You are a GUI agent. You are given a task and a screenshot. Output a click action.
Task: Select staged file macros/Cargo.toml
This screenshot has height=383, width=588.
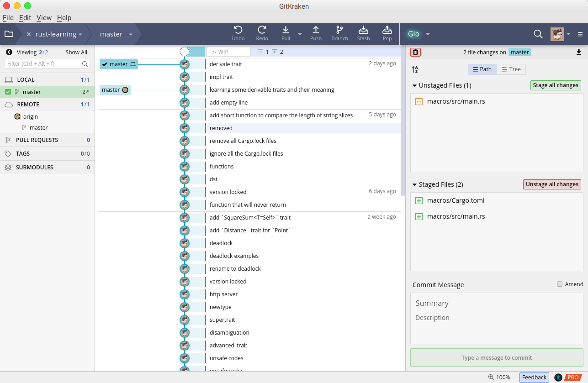(x=497, y=200)
